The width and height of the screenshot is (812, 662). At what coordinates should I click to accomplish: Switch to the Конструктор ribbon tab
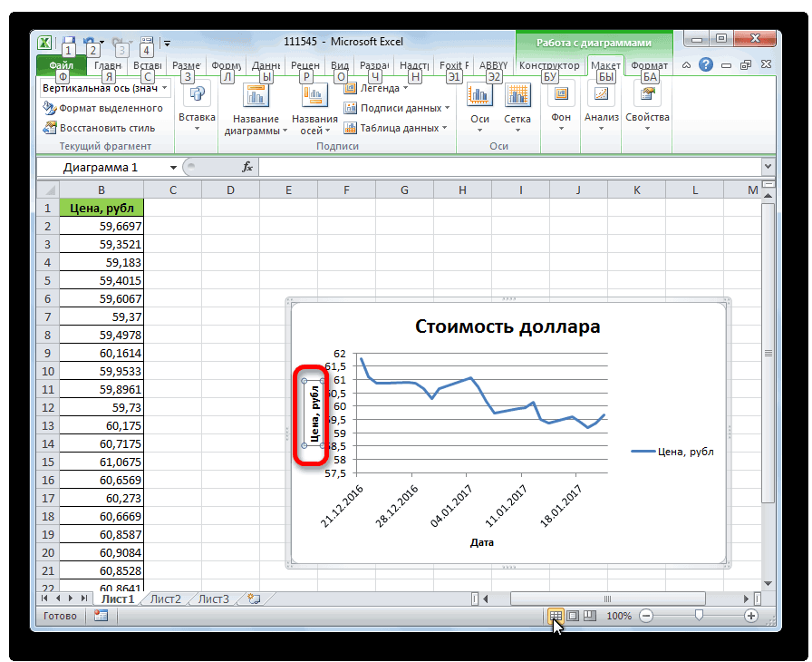[x=549, y=65]
